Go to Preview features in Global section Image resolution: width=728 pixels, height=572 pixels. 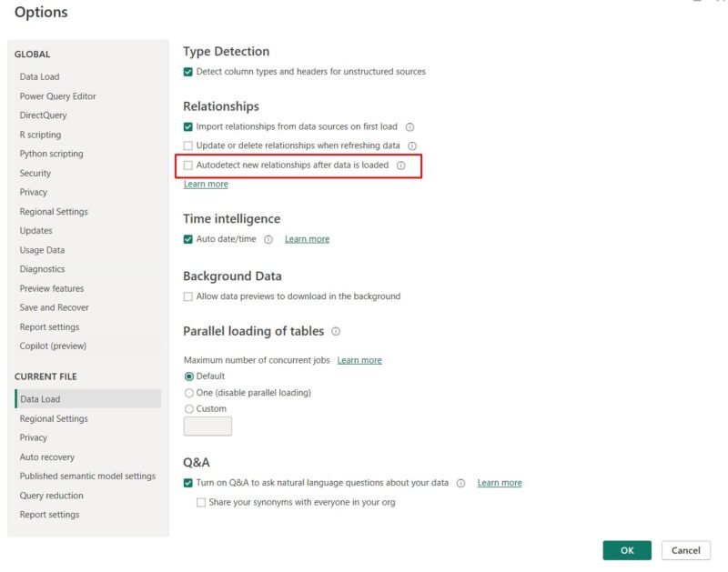(x=52, y=288)
